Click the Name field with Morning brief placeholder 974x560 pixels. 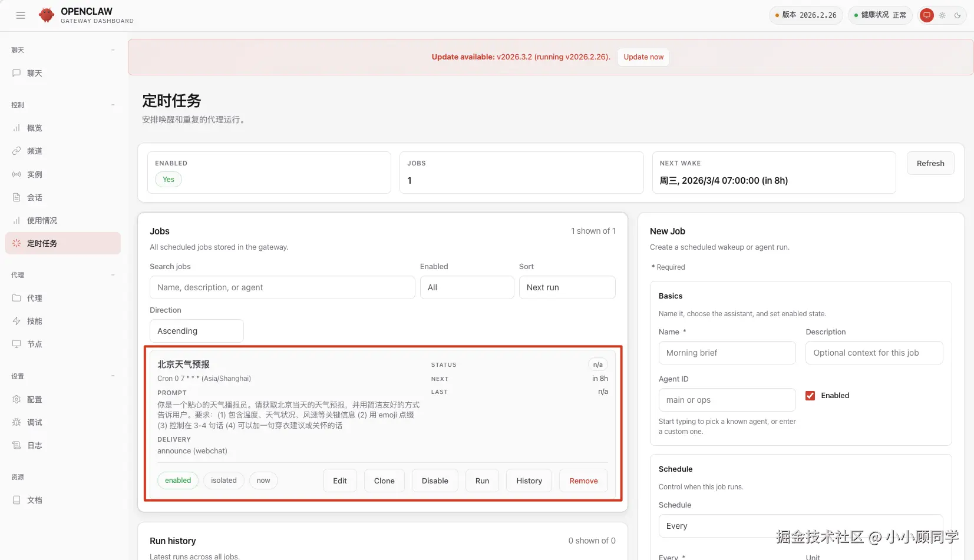[x=727, y=353]
